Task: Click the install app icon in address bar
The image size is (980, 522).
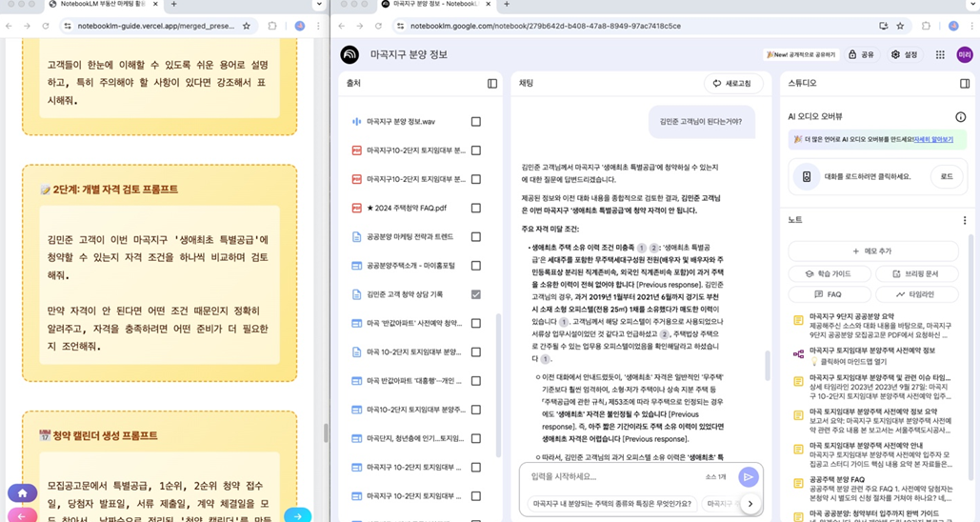Action: coord(883,26)
